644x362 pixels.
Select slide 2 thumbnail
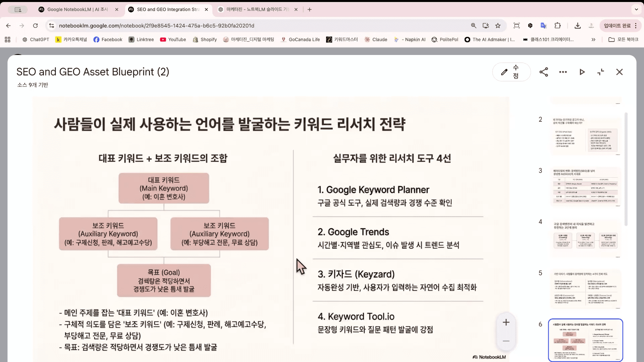pos(585,136)
